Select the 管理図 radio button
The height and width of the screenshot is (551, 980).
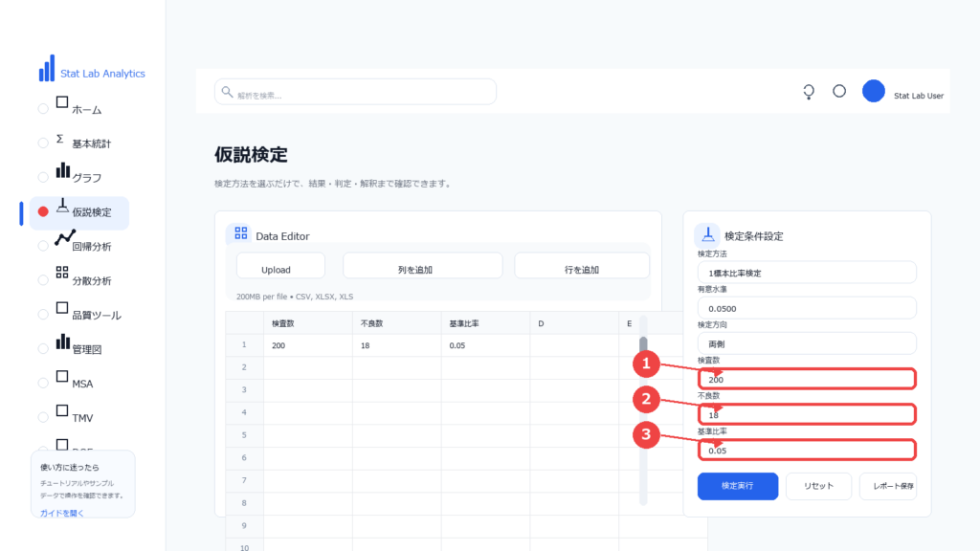[x=43, y=349]
